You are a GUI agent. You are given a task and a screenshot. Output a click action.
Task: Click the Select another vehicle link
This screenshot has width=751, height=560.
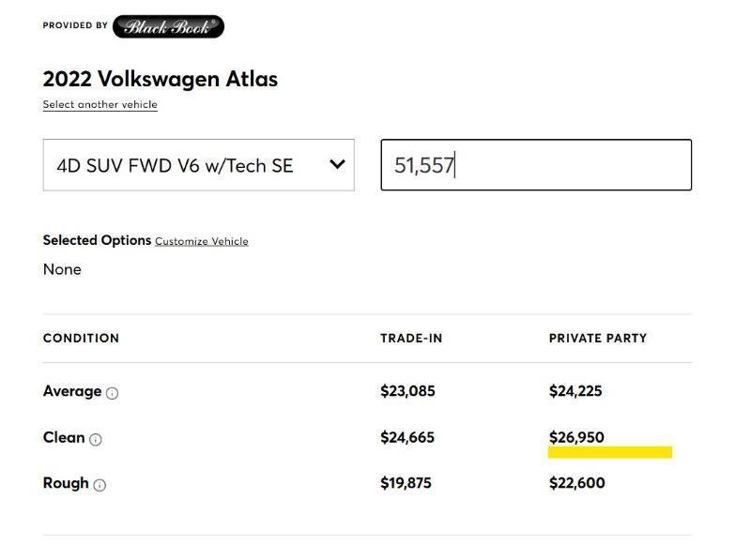tap(100, 104)
